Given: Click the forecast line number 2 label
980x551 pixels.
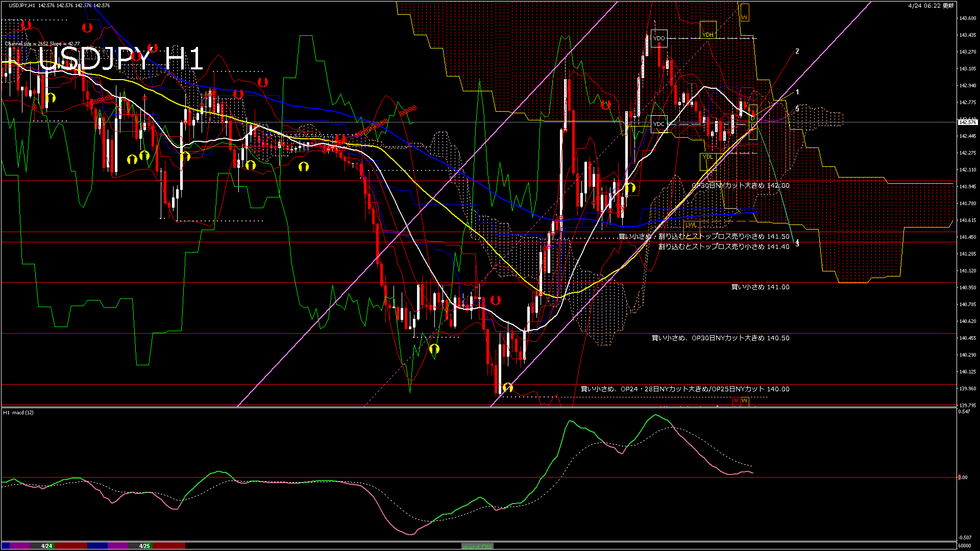Looking at the screenshot, I should coord(797,52).
